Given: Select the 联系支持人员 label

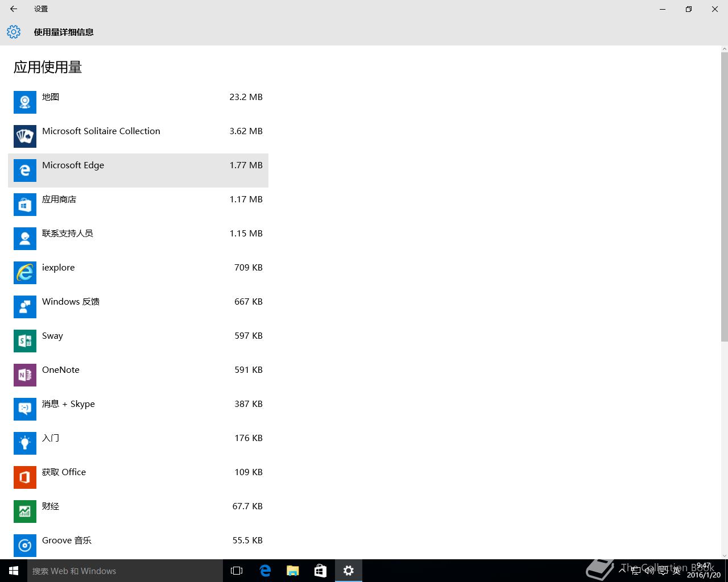Looking at the screenshot, I should tap(68, 234).
